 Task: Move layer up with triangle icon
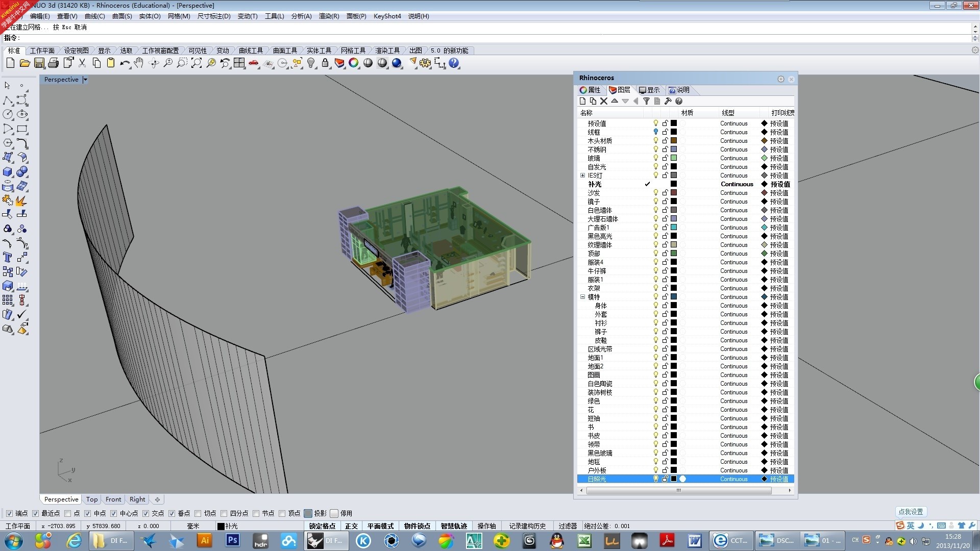(x=615, y=101)
